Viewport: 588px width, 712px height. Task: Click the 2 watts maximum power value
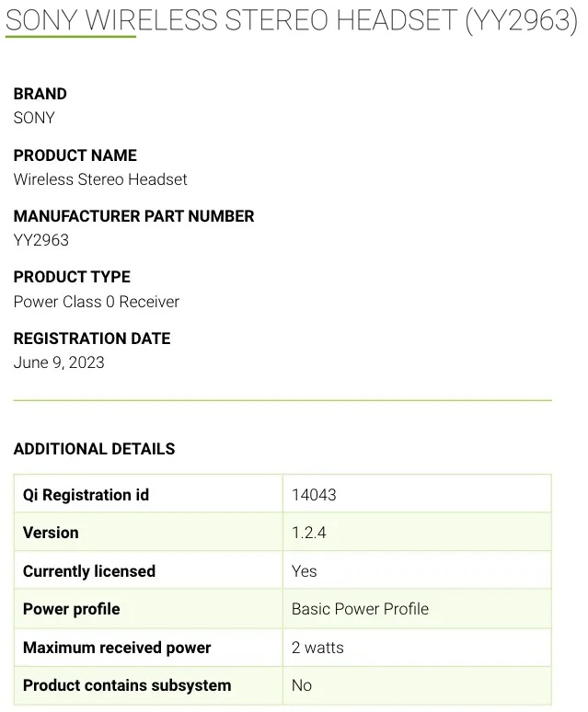pos(317,648)
